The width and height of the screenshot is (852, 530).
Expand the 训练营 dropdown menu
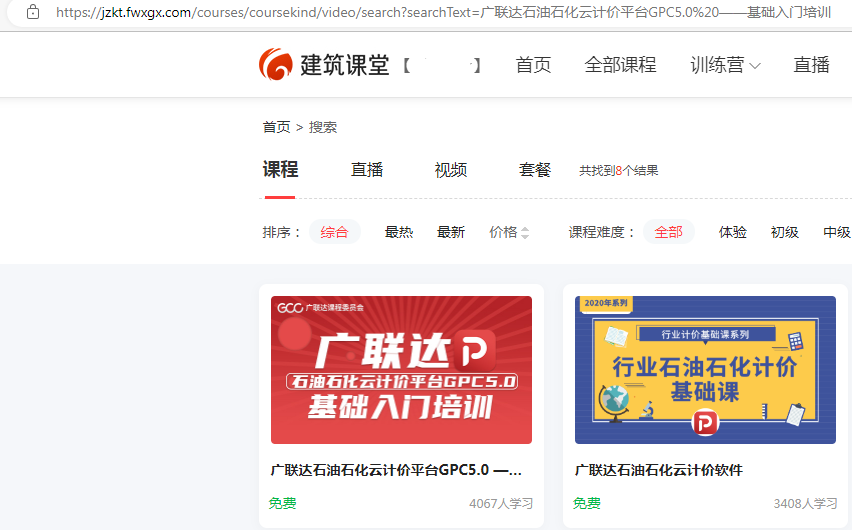725,65
